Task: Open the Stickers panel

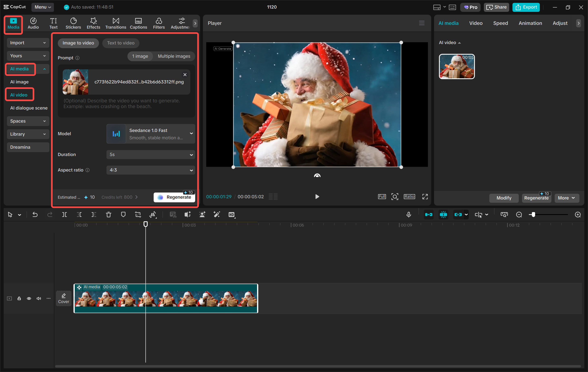Action: (x=73, y=23)
